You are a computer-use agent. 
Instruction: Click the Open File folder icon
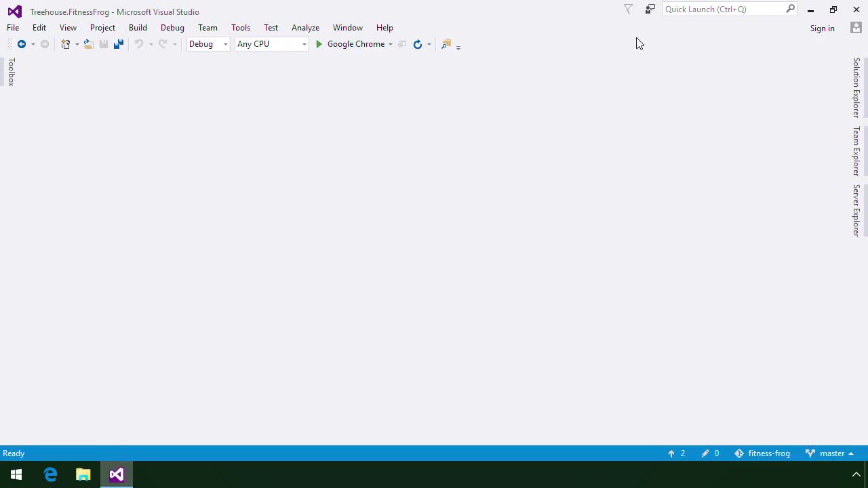(88, 44)
